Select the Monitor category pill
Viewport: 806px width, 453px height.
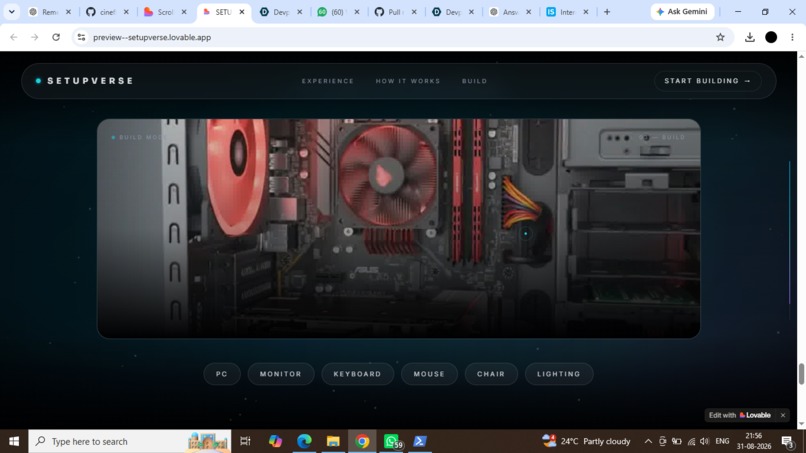click(x=281, y=374)
